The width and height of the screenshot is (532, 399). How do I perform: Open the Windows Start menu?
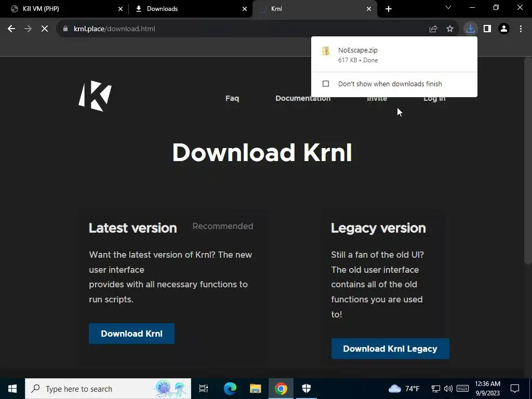pos(12,389)
